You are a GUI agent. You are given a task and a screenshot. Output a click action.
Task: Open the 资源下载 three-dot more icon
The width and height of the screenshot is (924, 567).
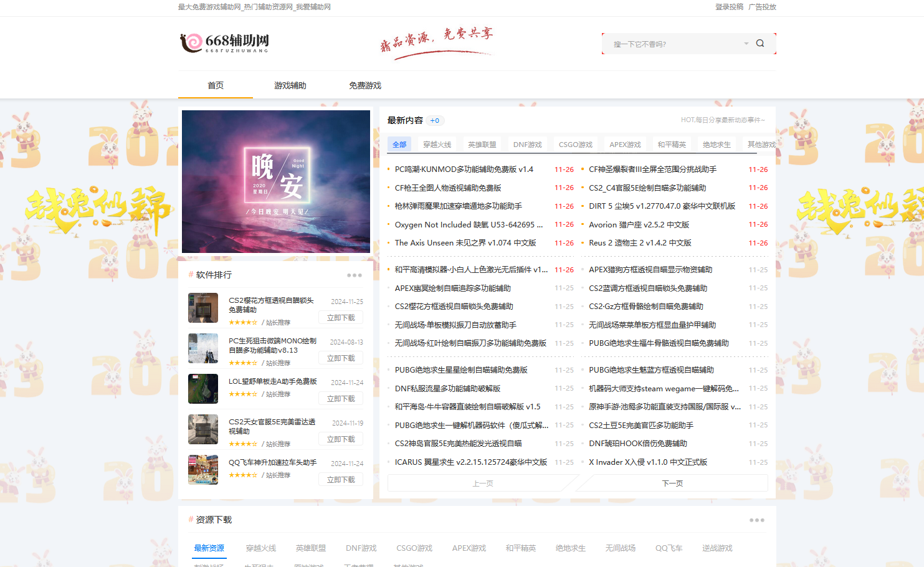(x=757, y=520)
